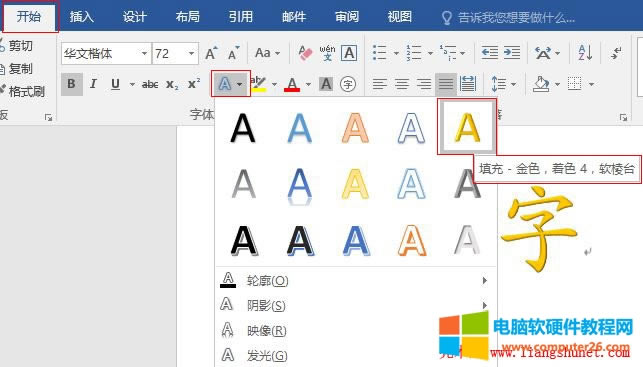Switch to the 插入 tab
Viewport: 643px width, 367px height.
(x=82, y=17)
